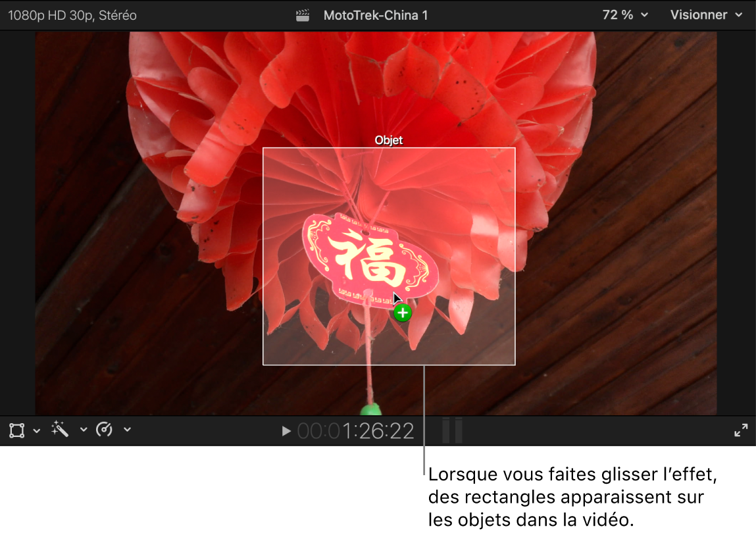Click the 1080p HD 30p, Stéréo label
The image size is (756, 539).
tap(72, 14)
